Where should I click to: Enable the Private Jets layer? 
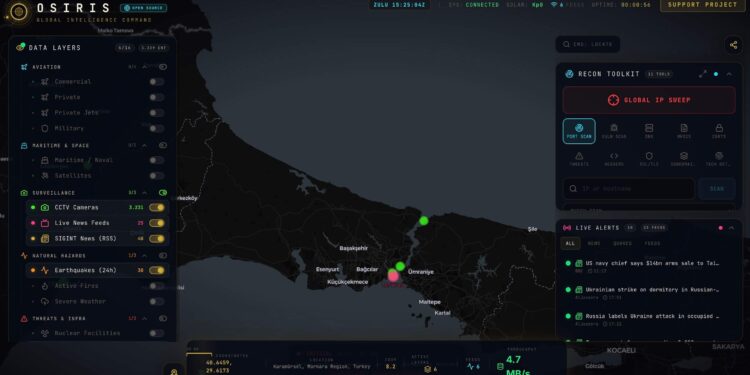pos(156,113)
